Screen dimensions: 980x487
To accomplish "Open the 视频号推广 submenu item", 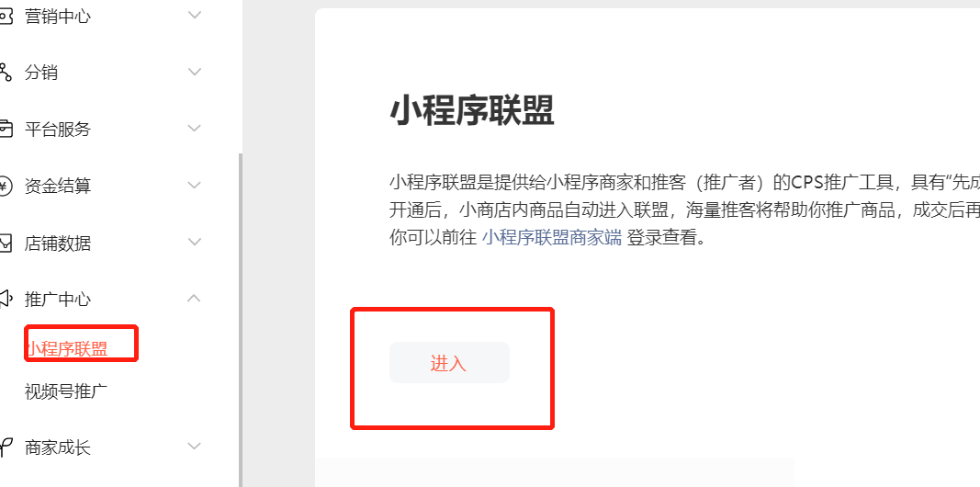I will (x=65, y=392).
